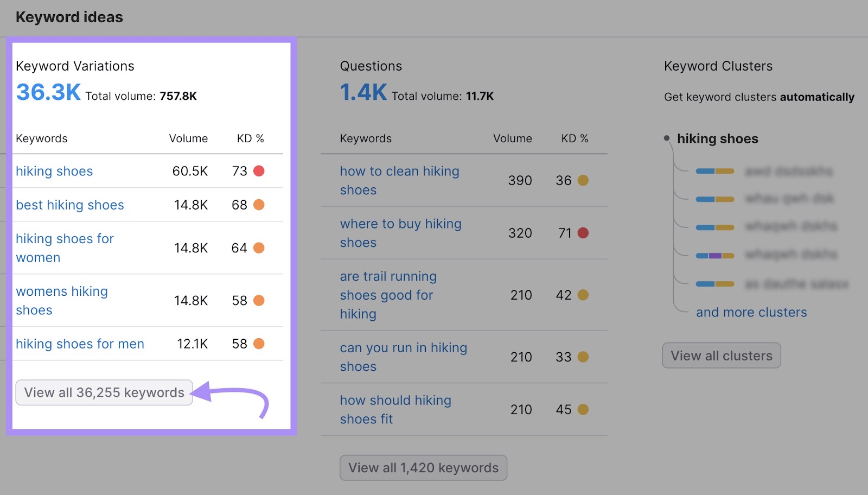Click the difficulty dot beside "how should hiking shoes fit"

click(583, 409)
